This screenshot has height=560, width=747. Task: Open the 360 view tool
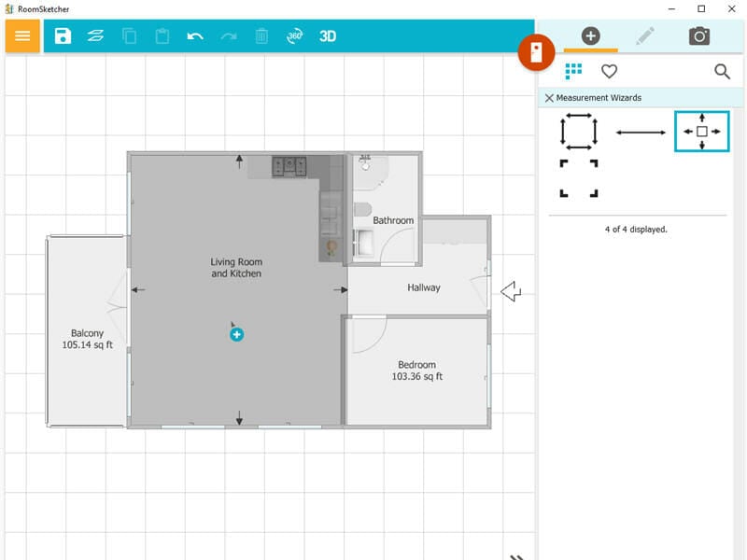[294, 36]
